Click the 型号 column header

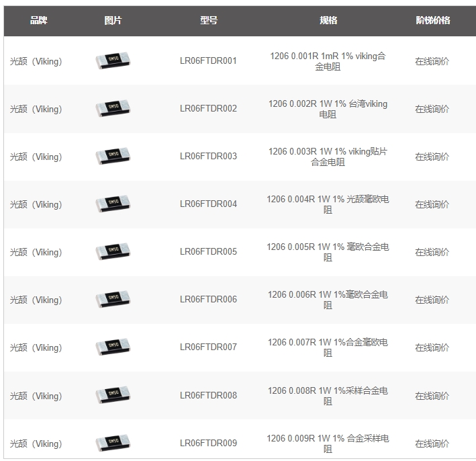point(208,21)
